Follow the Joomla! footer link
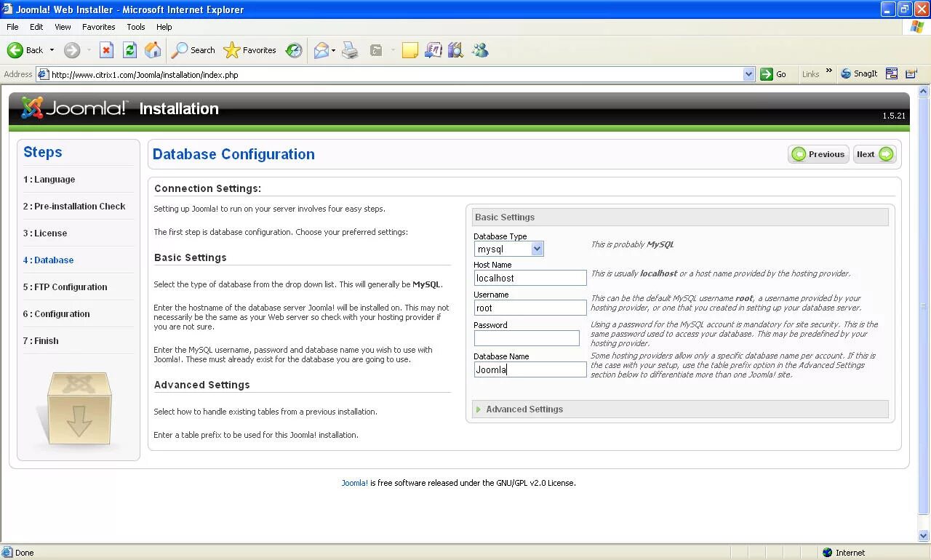The height and width of the screenshot is (560, 931). click(355, 483)
